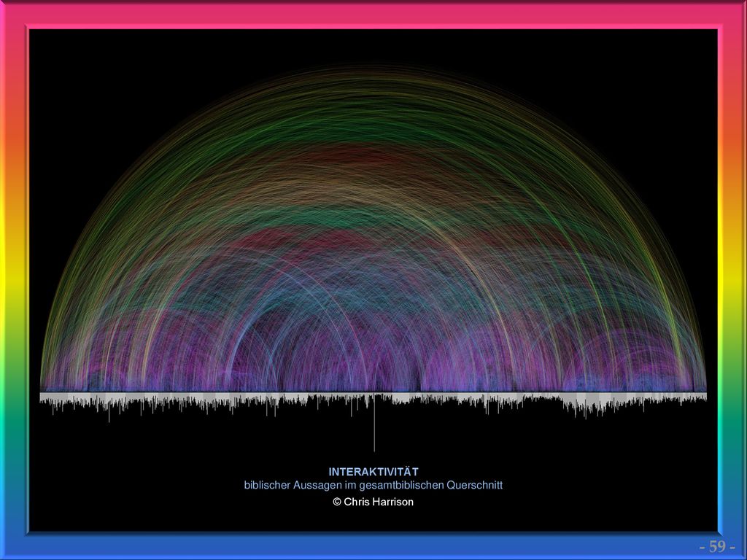Image resolution: width=747 pixels, height=560 pixels.
Task: Click the INTERAKTIVITÄT heading text
Action: 373,472
